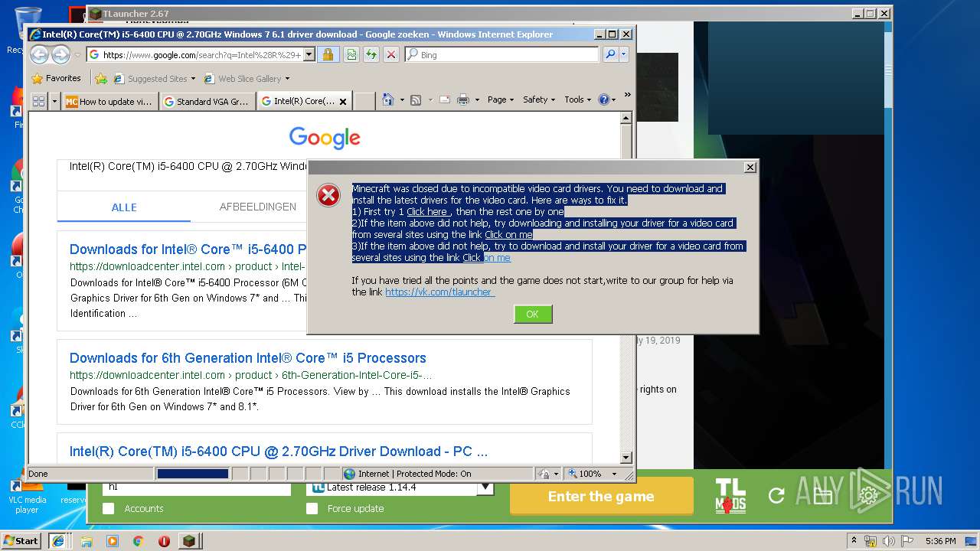The width and height of the screenshot is (980, 551).
Task: Select the AFBEELDINGEN search tab
Action: click(x=257, y=207)
